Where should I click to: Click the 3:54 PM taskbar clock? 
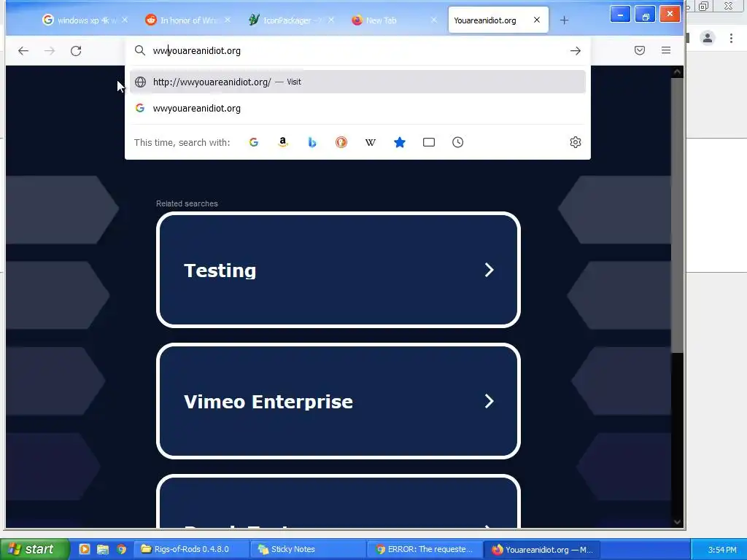(x=722, y=550)
